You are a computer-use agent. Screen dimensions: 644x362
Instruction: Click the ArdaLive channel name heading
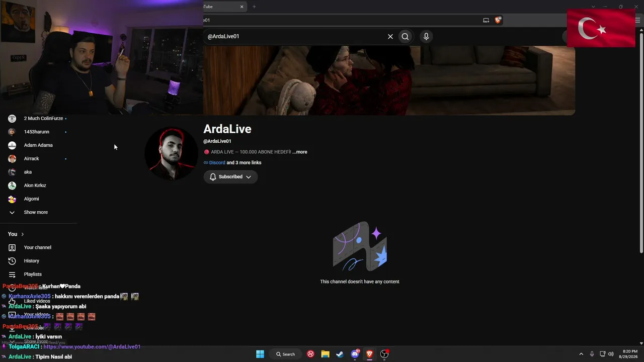pos(227,129)
